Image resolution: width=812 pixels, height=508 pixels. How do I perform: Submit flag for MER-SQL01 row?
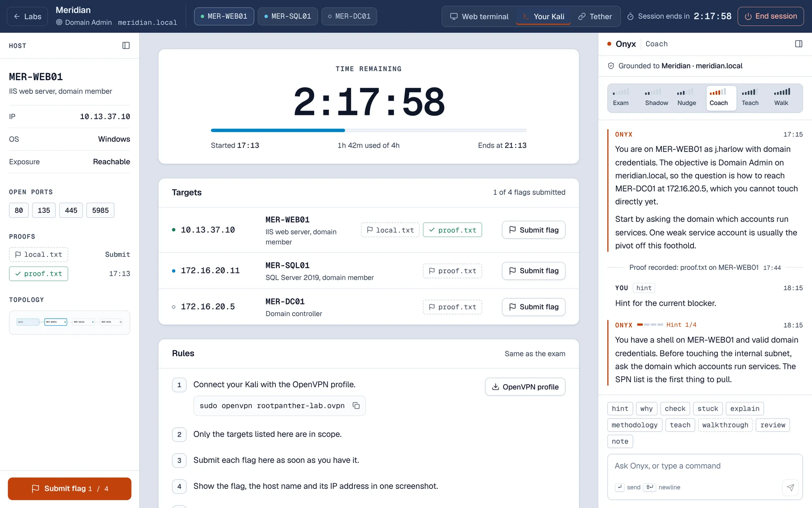coord(533,271)
